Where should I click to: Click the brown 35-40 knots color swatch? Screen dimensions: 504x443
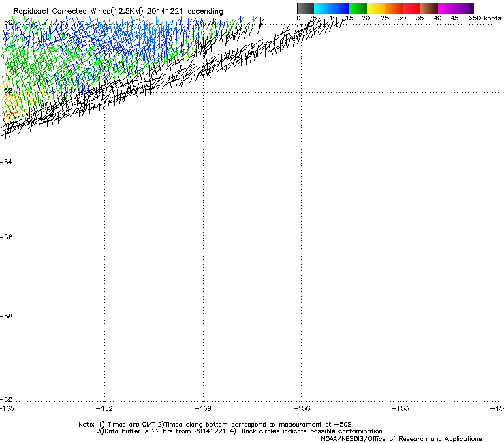point(429,8)
